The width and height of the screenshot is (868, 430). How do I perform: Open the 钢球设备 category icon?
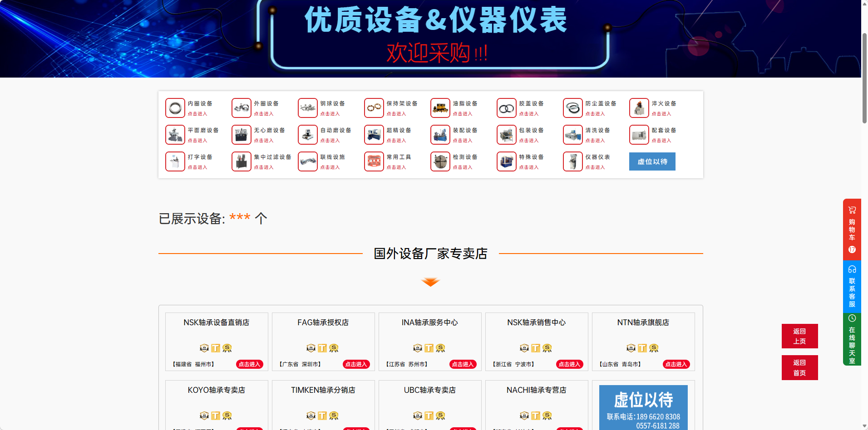(x=308, y=108)
